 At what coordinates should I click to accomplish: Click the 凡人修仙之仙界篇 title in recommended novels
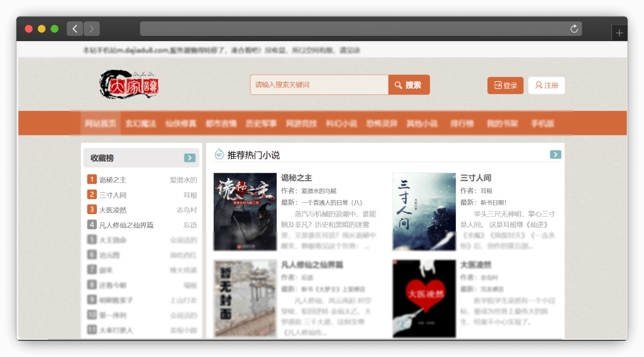coord(312,264)
